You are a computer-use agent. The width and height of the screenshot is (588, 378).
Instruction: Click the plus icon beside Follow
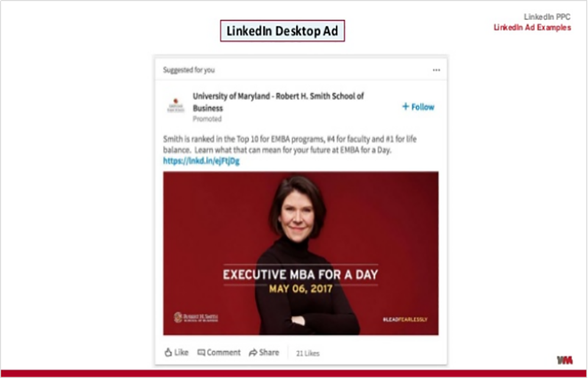point(406,107)
